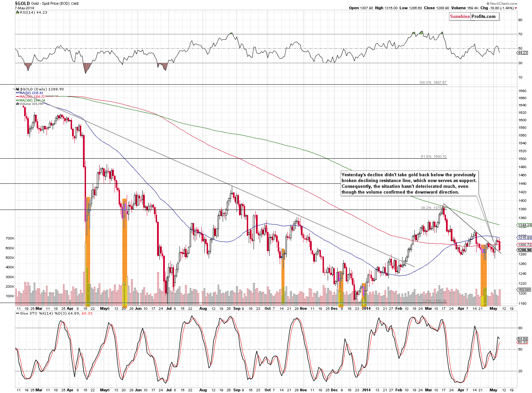Screen dimensions: 532x393
Task: Click the volume bars icon in legend
Action: [x=17, y=104]
